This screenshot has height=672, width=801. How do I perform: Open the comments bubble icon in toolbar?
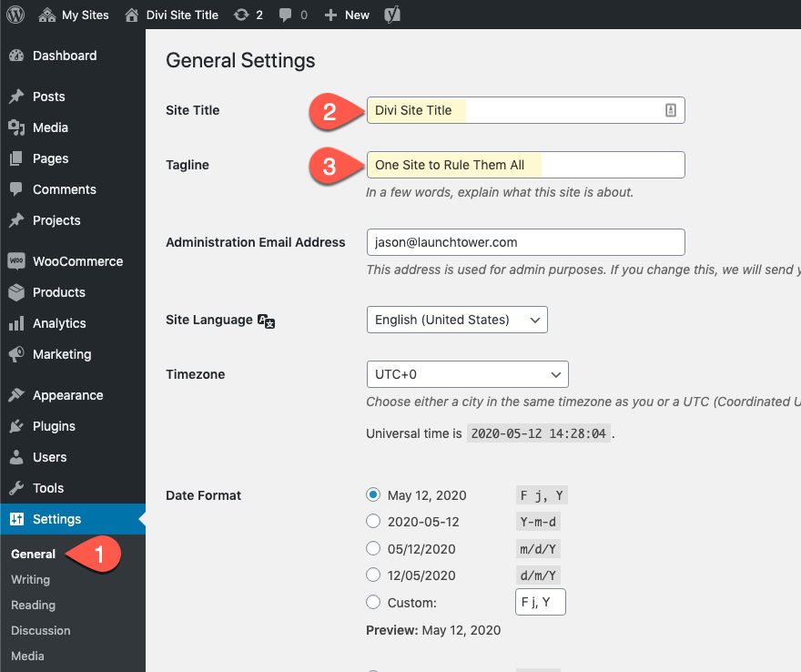pos(287,15)
